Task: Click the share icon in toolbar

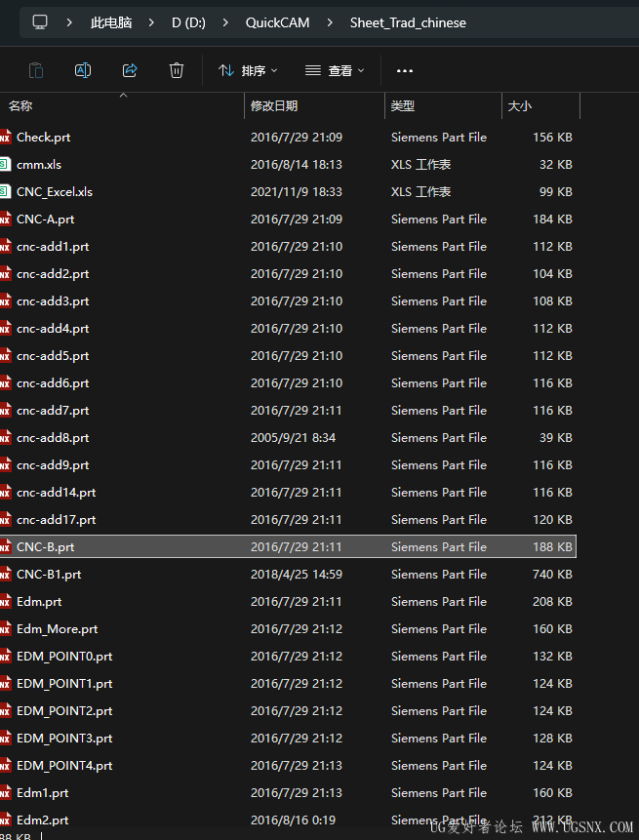Action: pos(130,70)
